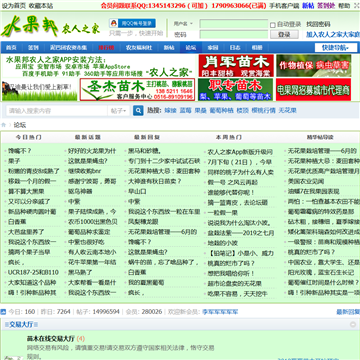Select 论坛 in the navigation bar
Screen dimensions: 360x360
pos(191,48)
